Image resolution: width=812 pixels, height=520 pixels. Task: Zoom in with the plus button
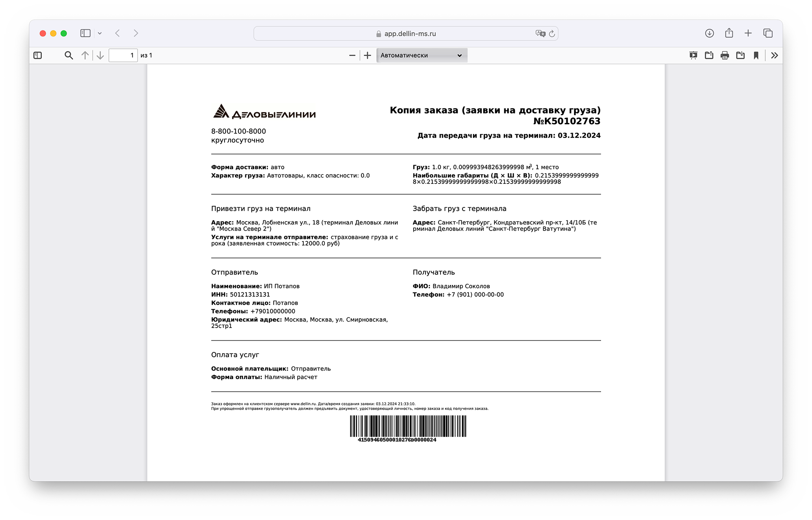click(367, 55)
